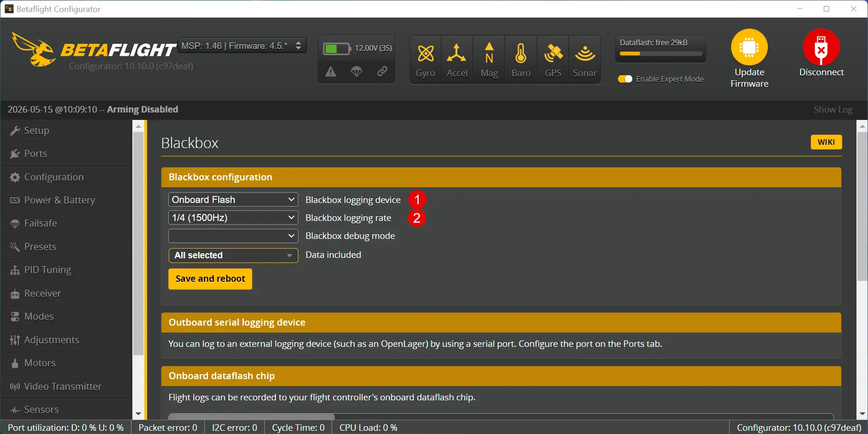Click the arming warning triangle icon
868x434 pixels.
tap(331, 71)
